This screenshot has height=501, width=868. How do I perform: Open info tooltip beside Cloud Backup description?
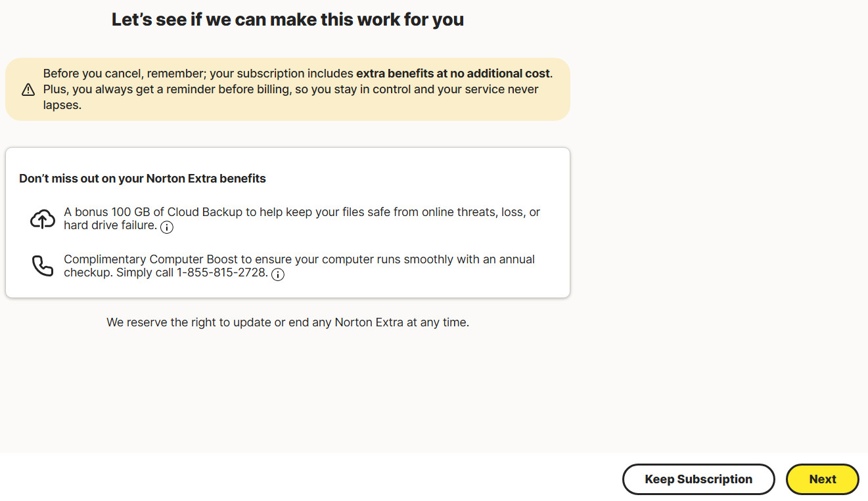(167, 227)
